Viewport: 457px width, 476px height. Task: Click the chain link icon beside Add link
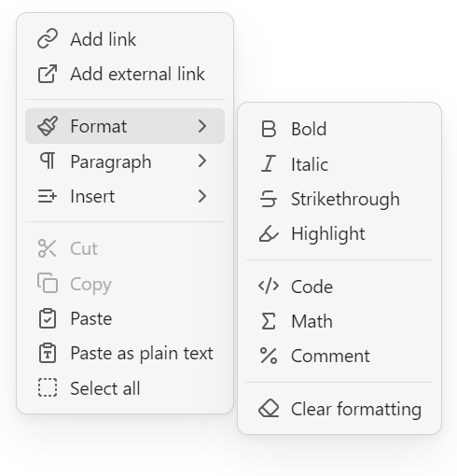[48, 39]
